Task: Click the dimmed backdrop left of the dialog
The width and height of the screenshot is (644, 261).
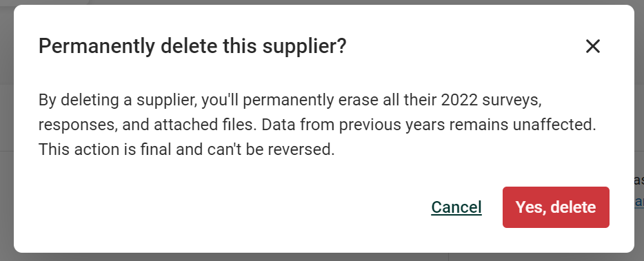Action: pyautogui.click(x=7, y=131)
